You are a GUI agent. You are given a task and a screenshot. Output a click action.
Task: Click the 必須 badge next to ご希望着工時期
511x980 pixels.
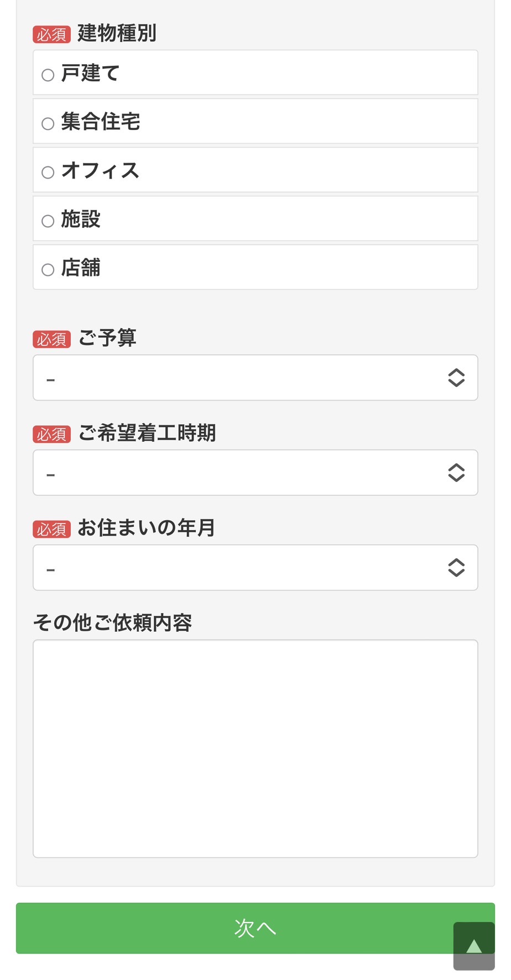tap(53, 434)
